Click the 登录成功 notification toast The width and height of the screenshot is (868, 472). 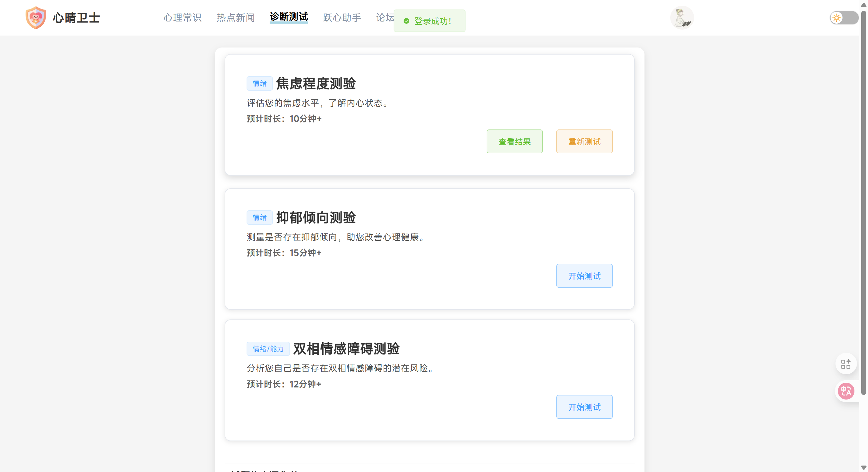[x=433, y=21]
